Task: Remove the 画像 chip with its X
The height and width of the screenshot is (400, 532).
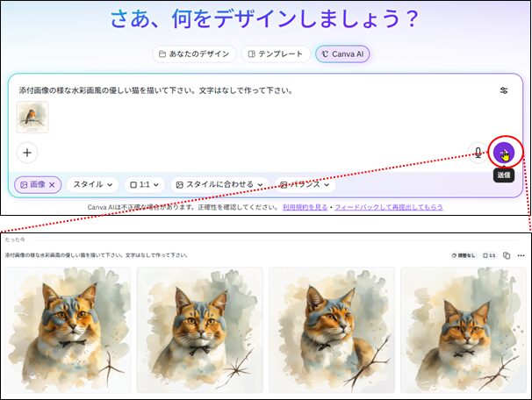Action: (x=52, y=185)
